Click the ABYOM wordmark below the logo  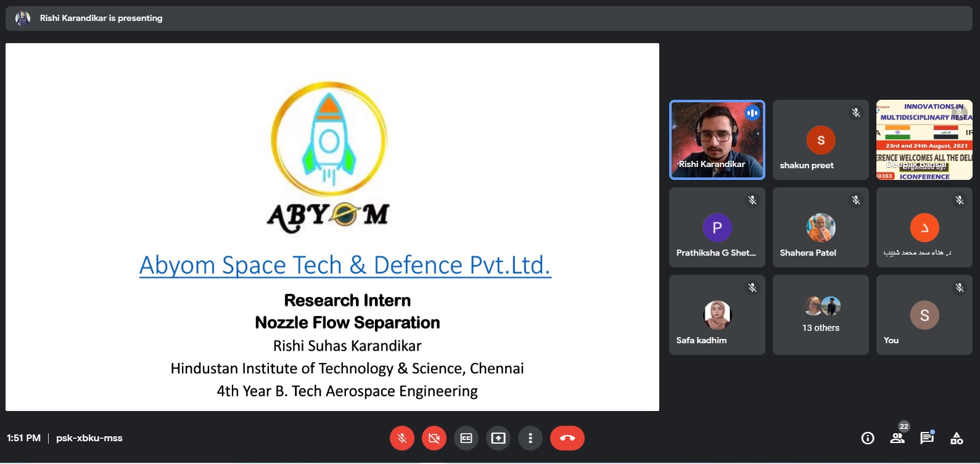pos(328,216)
